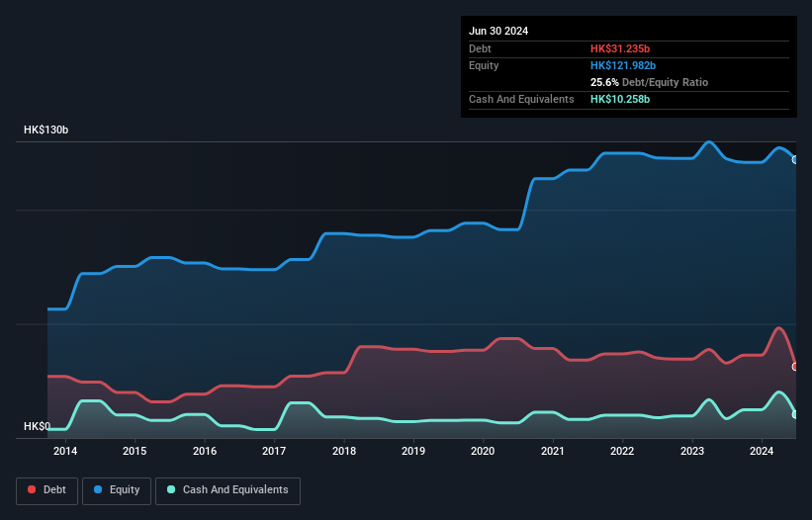
Task: Click the Debt endpoint marker on red line
Action: coord(795,367)
